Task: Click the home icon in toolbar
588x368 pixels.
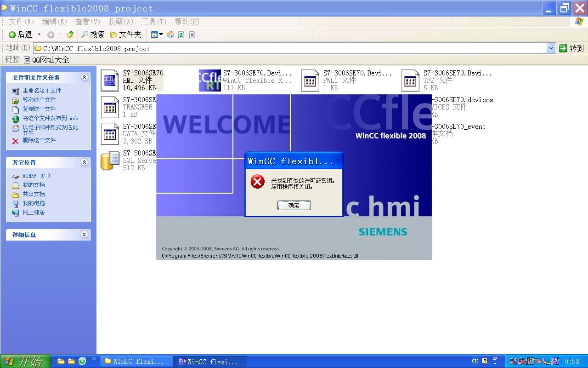Action: click(170, 34)
